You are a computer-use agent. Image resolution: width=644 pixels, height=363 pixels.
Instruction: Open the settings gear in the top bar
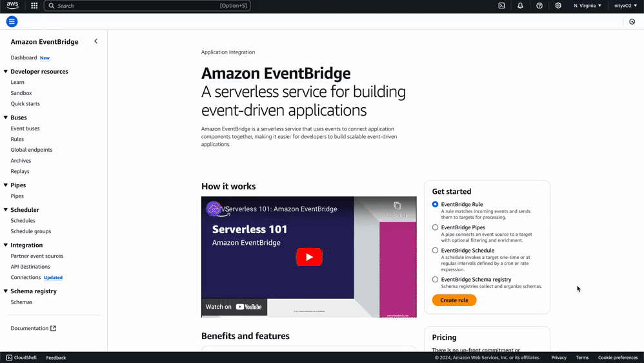558,6
